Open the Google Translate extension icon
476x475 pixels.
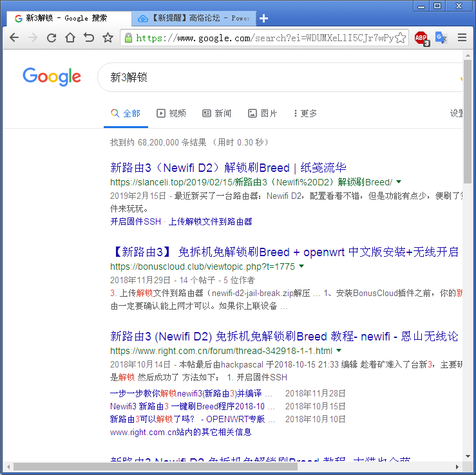click(x=441, y=38)
